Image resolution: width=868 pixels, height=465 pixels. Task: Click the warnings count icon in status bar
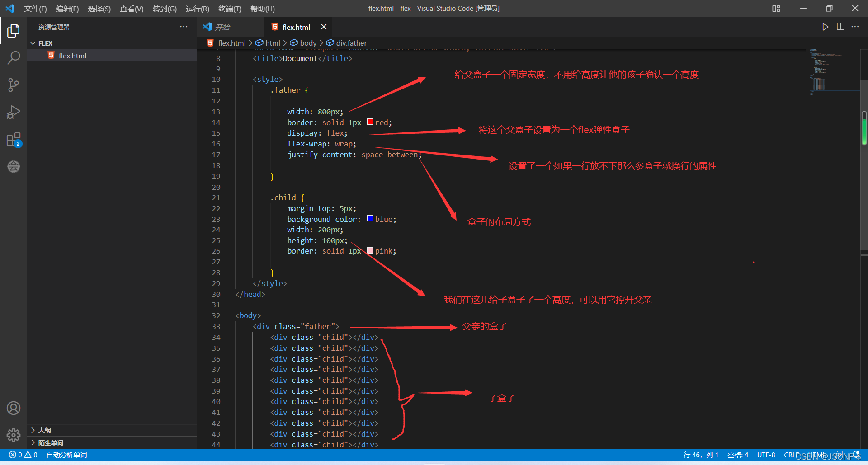tap(28, 455)
